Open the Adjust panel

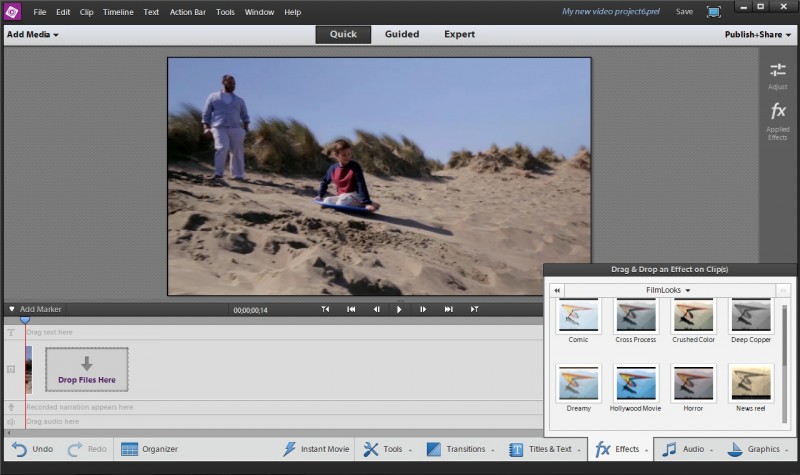(x=777, y=74)
